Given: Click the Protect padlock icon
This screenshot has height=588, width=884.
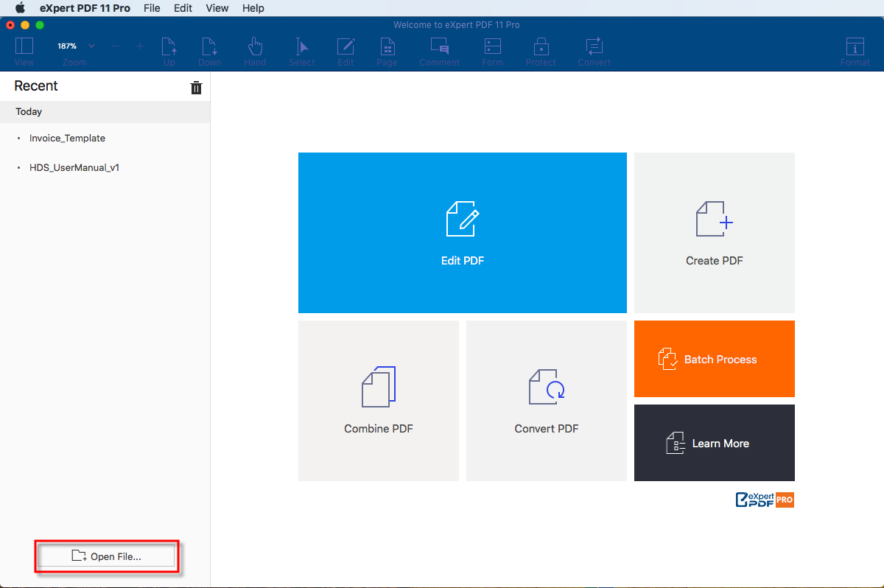Looking at the screenshot, I should tap(541, 46).
